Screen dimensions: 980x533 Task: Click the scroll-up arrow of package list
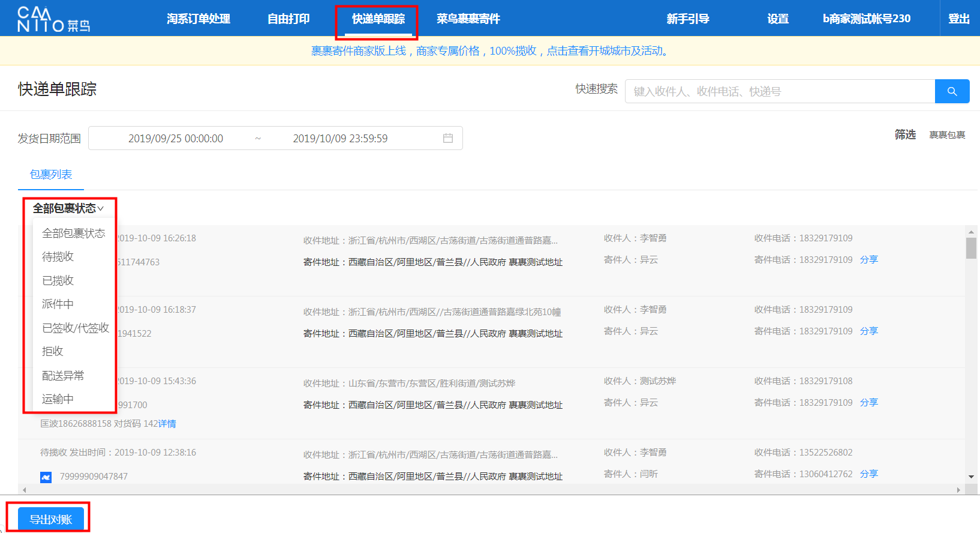pyautogui.click(x=971, y=232)
